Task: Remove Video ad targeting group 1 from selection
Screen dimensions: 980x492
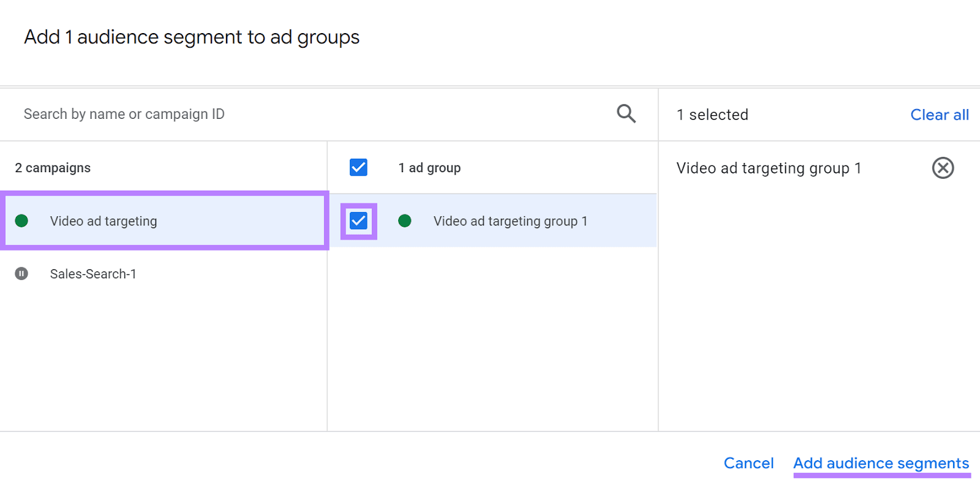Action: 943,168
